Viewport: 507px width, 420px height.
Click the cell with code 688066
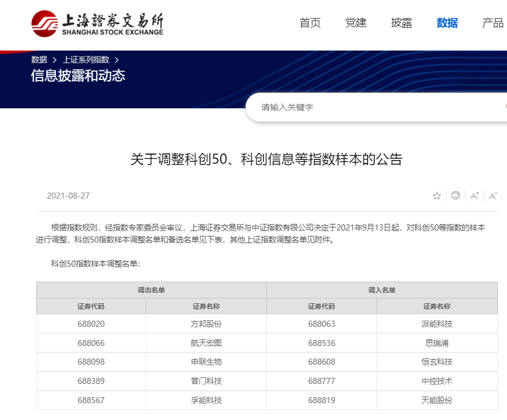91,343
